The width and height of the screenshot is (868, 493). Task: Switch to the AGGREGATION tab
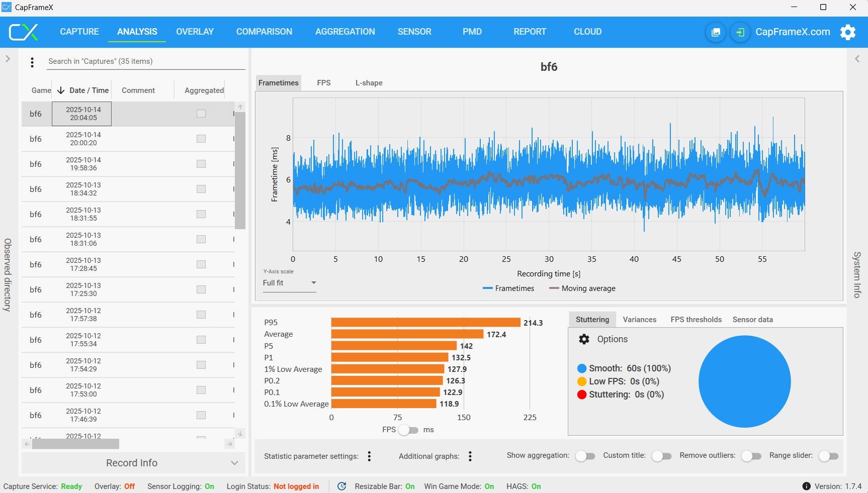click(x=345, y=32)
